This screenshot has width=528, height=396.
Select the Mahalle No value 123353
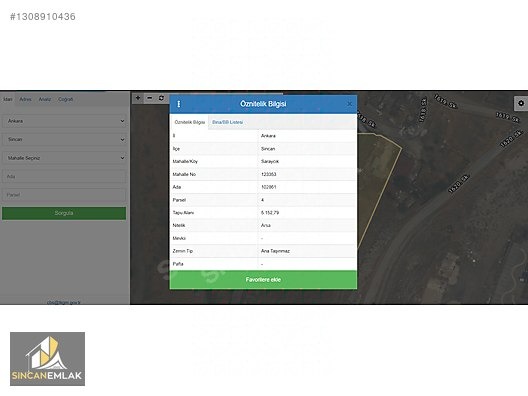(x=268, y=174)
